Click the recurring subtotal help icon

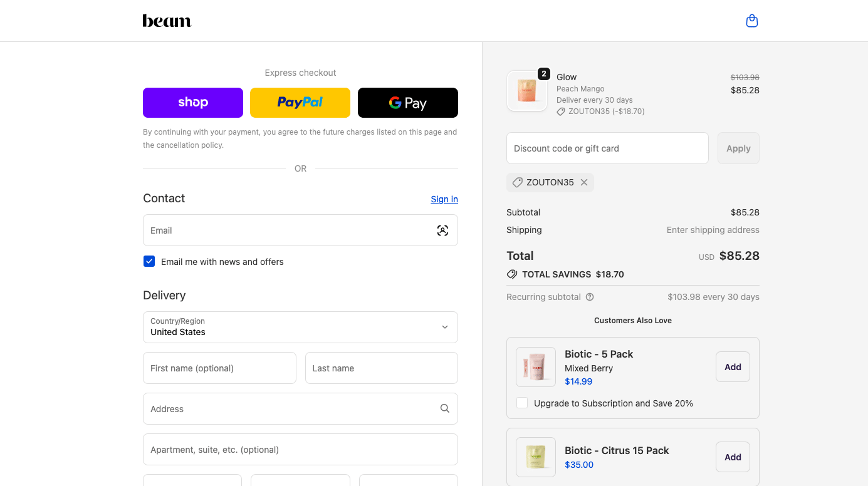click(x=590, y=297)
